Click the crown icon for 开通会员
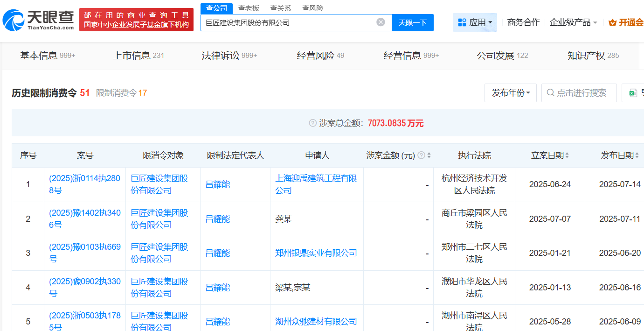Screen dimensions: 644x331 pos(612,22)
